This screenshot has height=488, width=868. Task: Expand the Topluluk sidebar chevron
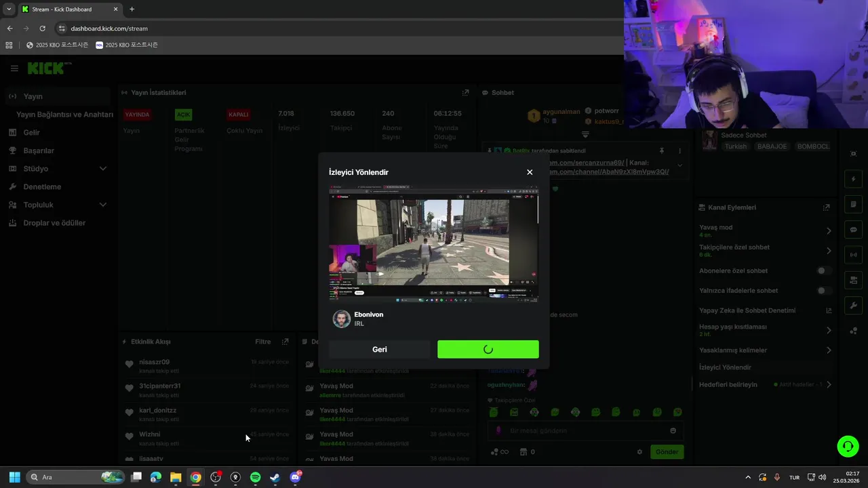pyautogui.click(x=103, y=205)
